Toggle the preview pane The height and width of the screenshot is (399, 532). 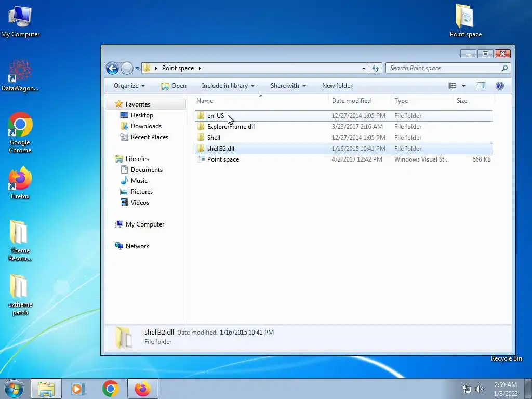pyautogui.click(x=481, y=86)
